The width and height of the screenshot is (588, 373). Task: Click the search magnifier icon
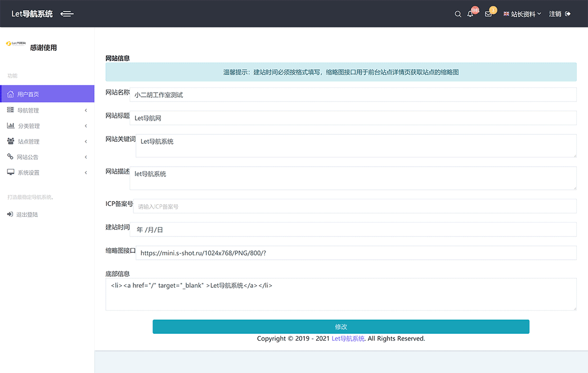[458, 14]
